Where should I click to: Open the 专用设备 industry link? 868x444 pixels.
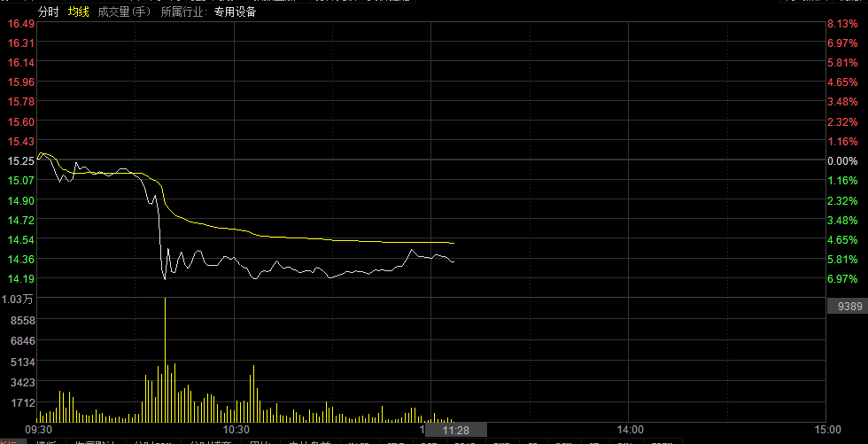(235, 12)
